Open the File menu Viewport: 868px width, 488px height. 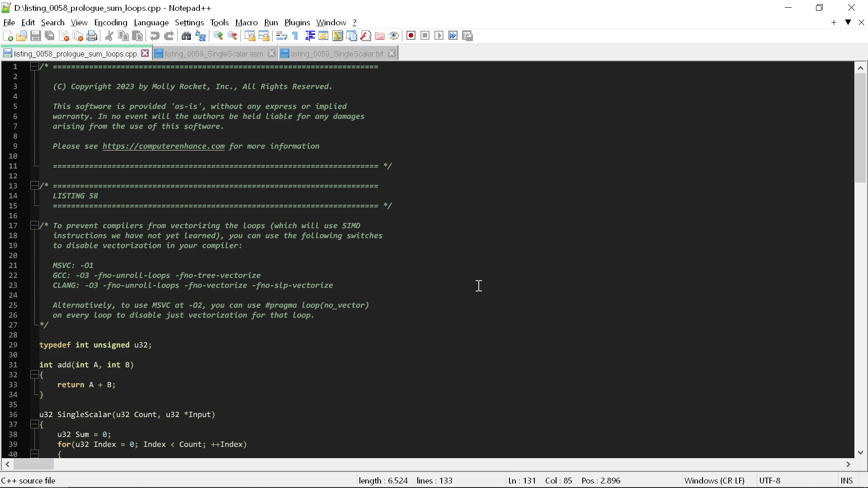coord(9,22)
